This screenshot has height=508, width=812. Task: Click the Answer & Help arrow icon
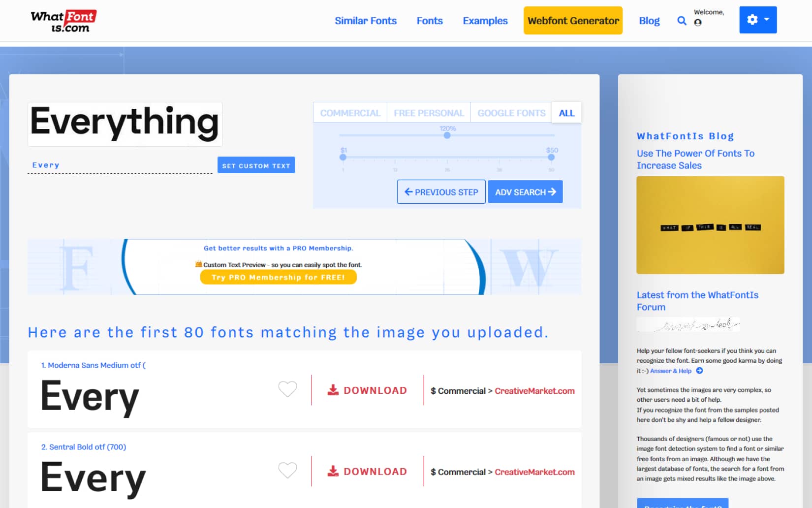(699, 371)
